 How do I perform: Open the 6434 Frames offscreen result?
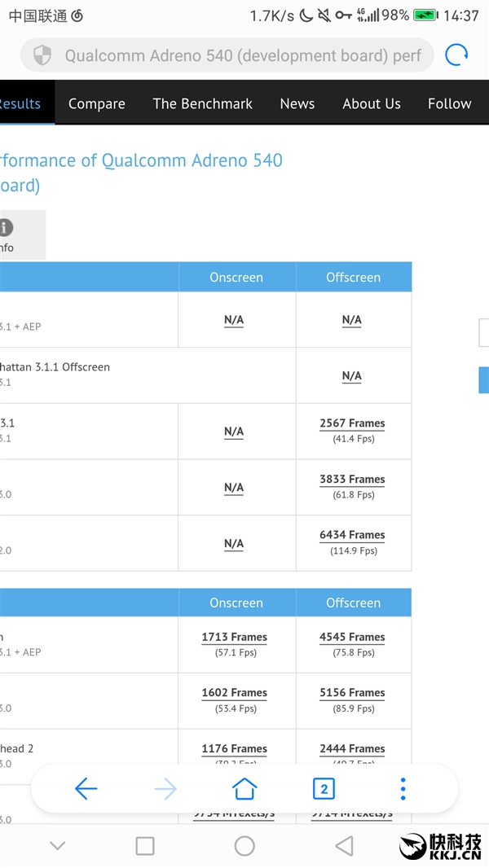coord(352,535)
